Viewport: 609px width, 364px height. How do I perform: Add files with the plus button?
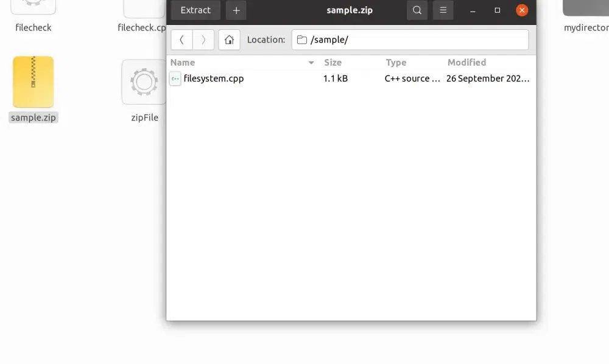coord(236,10)
